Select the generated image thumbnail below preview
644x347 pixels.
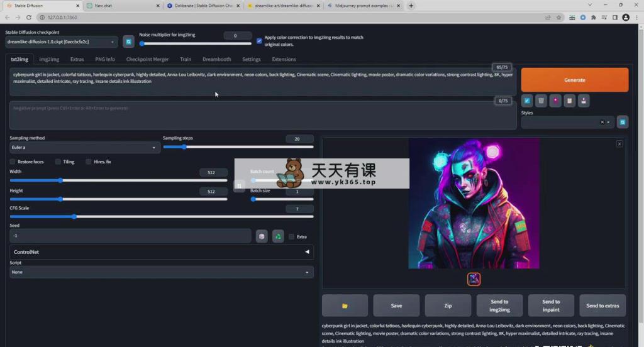click(474, 279)
